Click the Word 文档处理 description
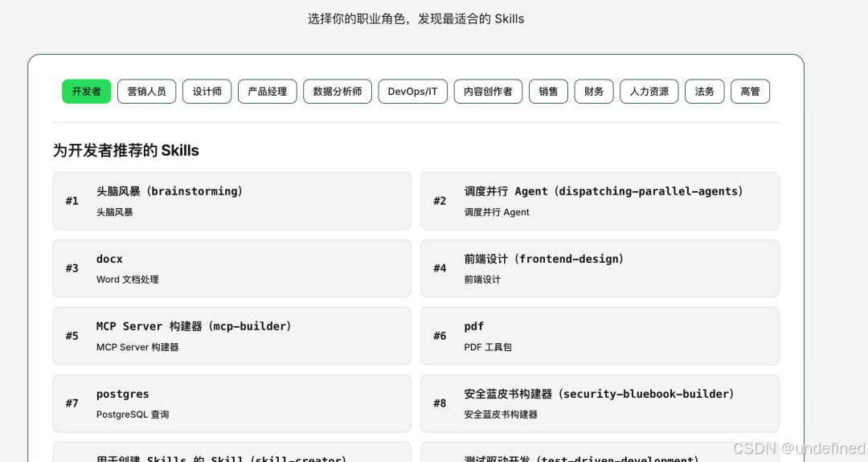This screenshot has width=868, height=462. click(127, 280)
